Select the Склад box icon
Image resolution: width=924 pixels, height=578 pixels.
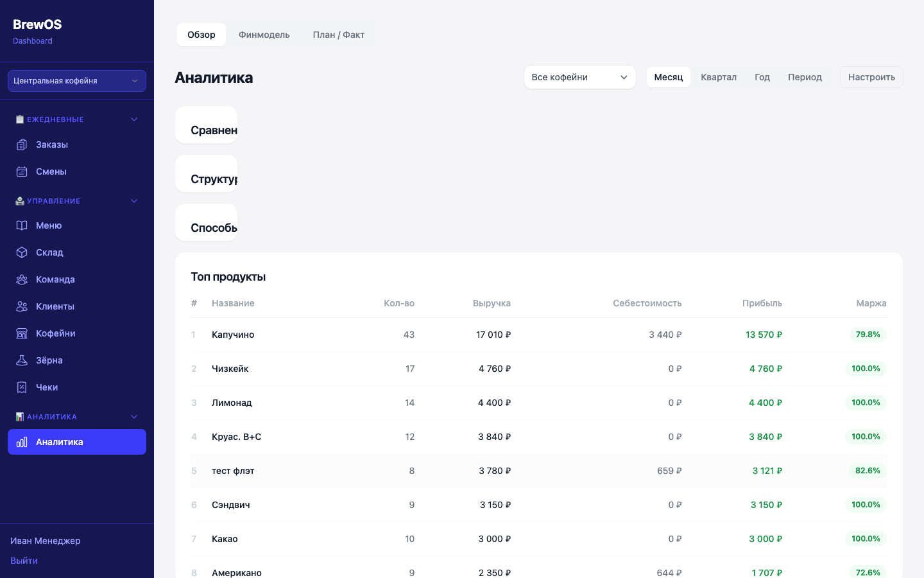[22, 252]
